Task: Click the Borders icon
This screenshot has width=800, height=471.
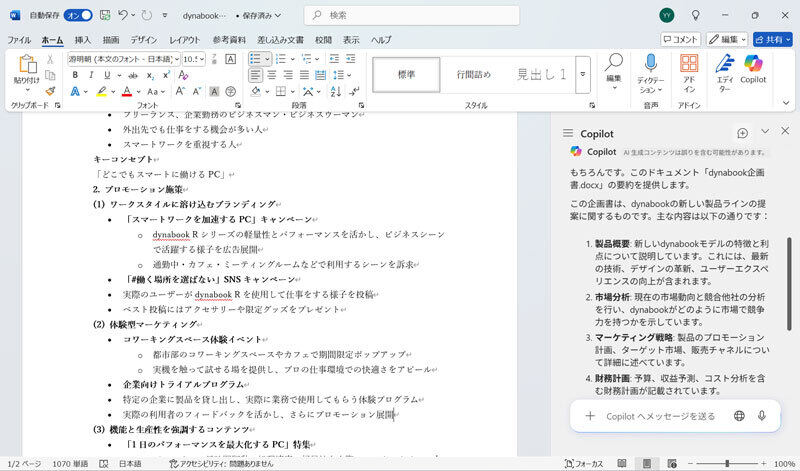Action: tap(281, 92)
